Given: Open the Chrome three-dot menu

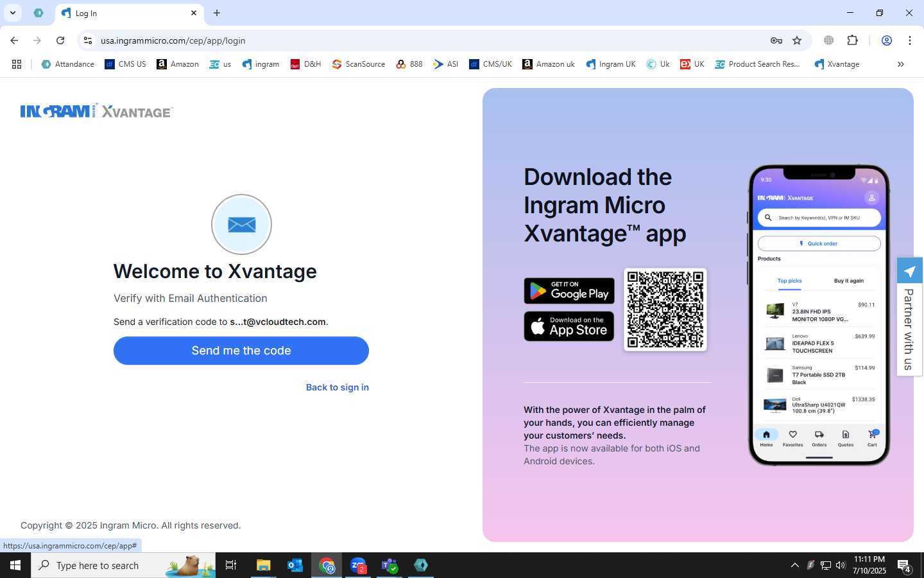Looking at the screenshot, I should click(910, 40).
